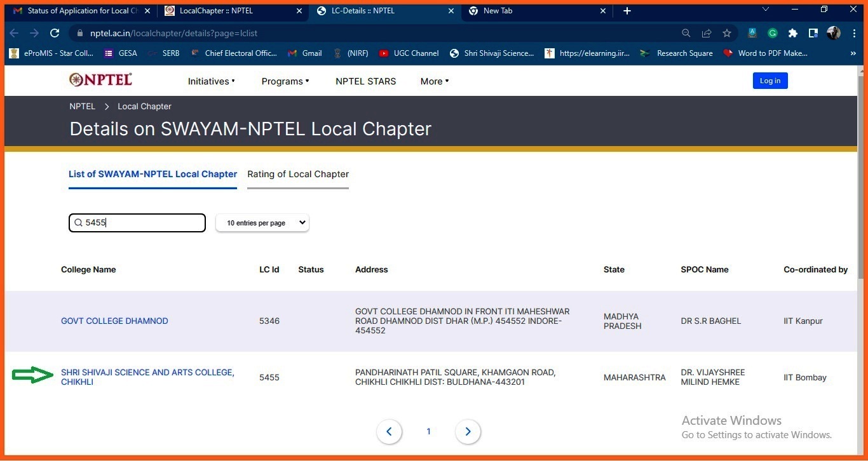Open the Gmail bookmark
Viewport: 868px width, 461px height.
point(305,53)
